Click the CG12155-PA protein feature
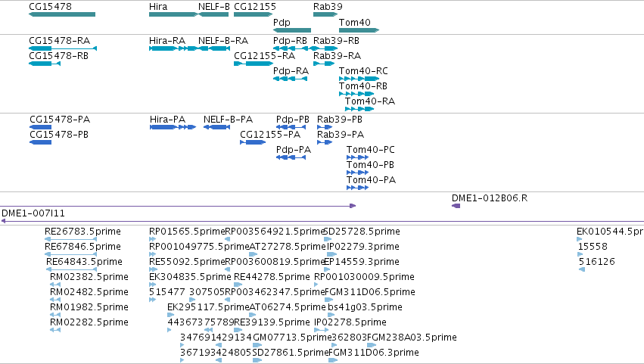The image size is (644, 364). (253, 142)
